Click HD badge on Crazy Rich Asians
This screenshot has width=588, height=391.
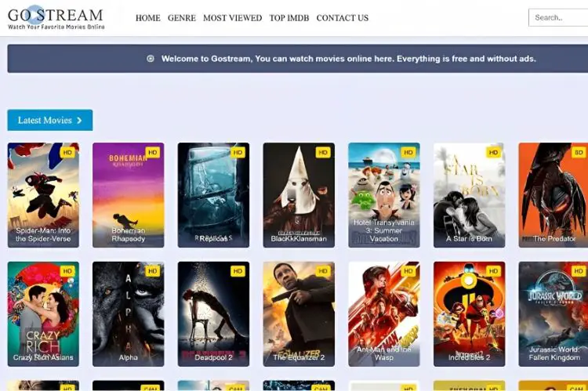[x=67, y=271]
